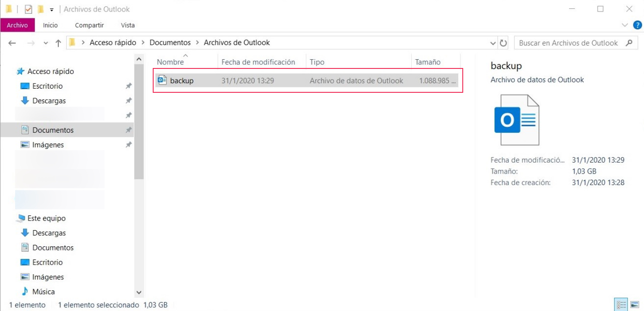This screenshot has width=644, height=311.
Task: Click the pin icon next to Descargas
Action: (129, 101)
